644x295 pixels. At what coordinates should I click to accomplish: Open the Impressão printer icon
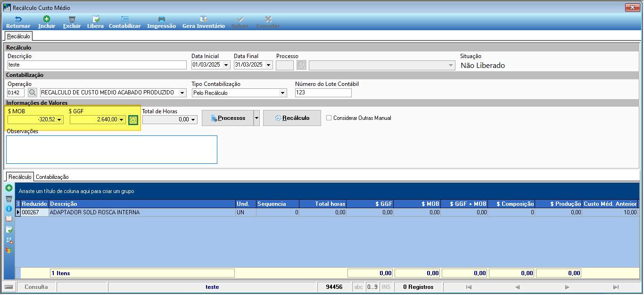point(161,19)
